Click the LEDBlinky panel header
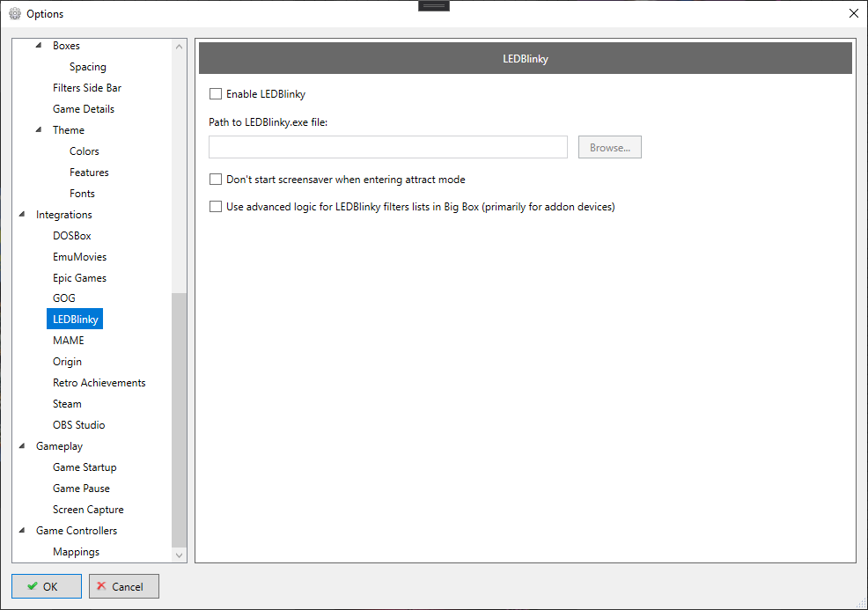Image resolution: width=868 pixels, height=610 pixels. (526, 58)
